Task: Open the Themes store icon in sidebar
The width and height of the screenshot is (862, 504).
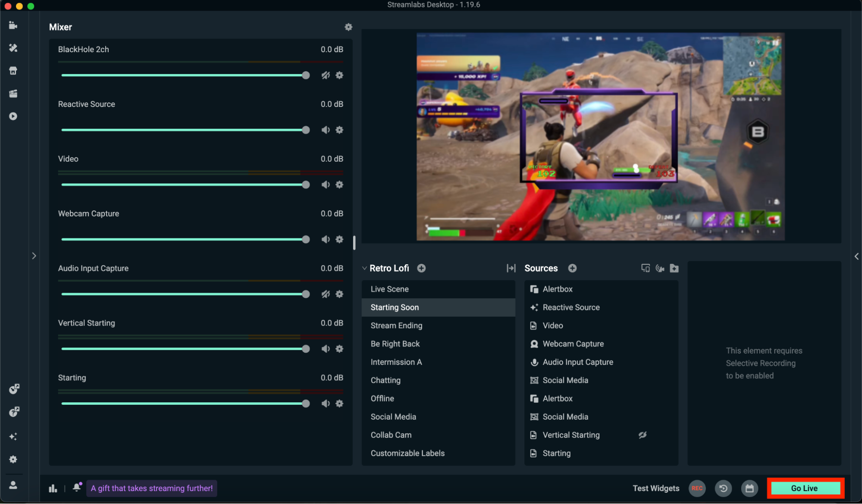Action: point(13,48)
